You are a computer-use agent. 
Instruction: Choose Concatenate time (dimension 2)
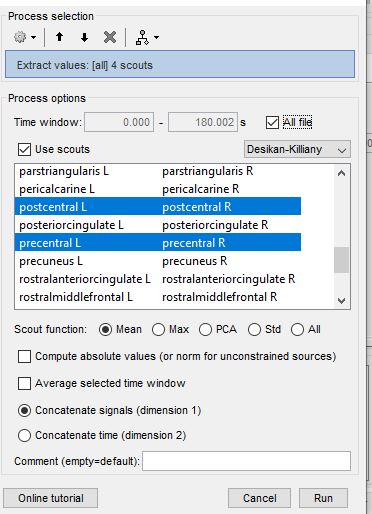point(24,435)
